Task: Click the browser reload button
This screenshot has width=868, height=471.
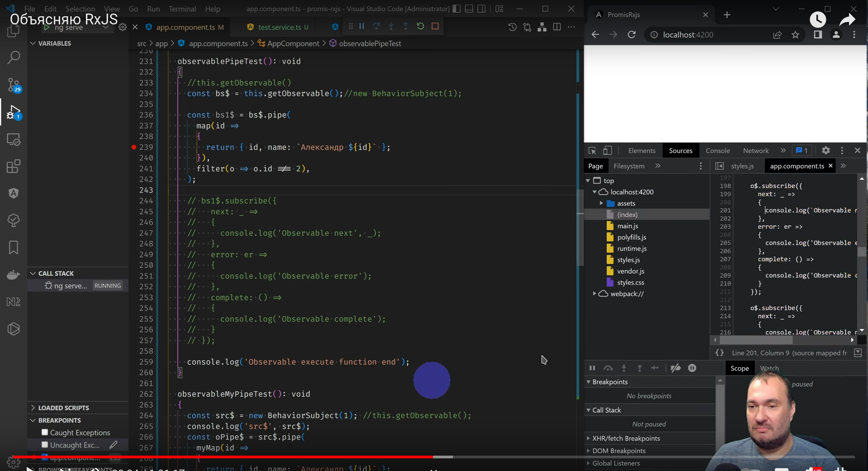Action: (632, 35)
